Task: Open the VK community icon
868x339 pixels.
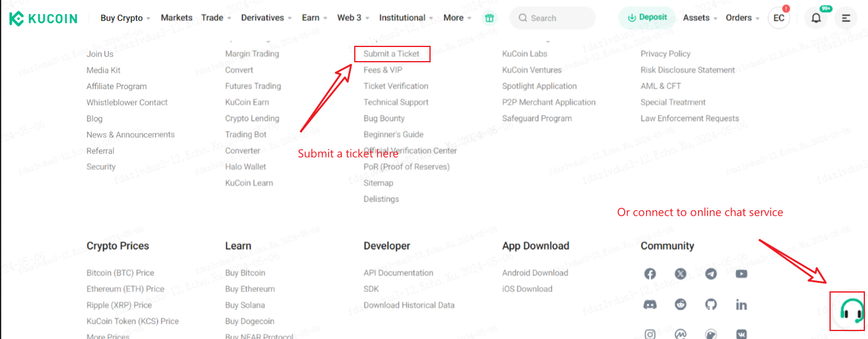Action: (x=741, y=334)
